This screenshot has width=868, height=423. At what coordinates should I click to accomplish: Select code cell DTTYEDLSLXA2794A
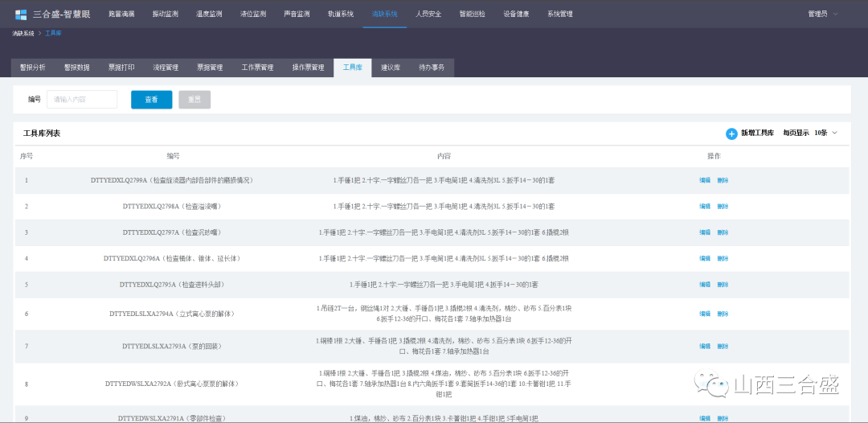(174, 314)
